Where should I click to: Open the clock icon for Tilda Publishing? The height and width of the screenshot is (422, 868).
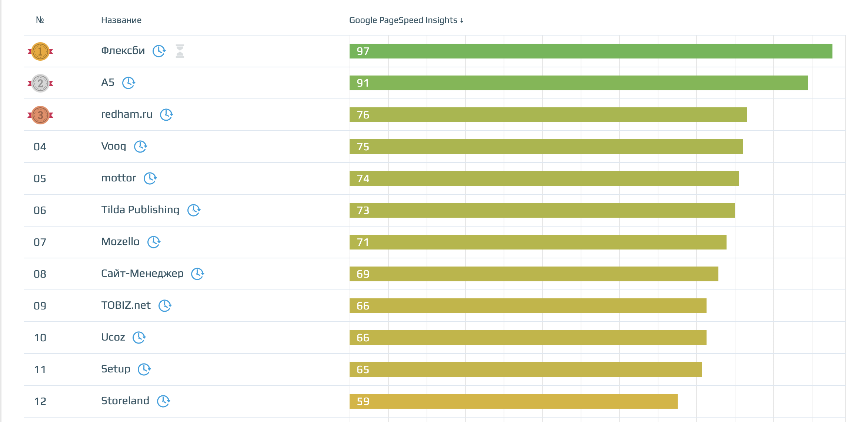point(194,210)
